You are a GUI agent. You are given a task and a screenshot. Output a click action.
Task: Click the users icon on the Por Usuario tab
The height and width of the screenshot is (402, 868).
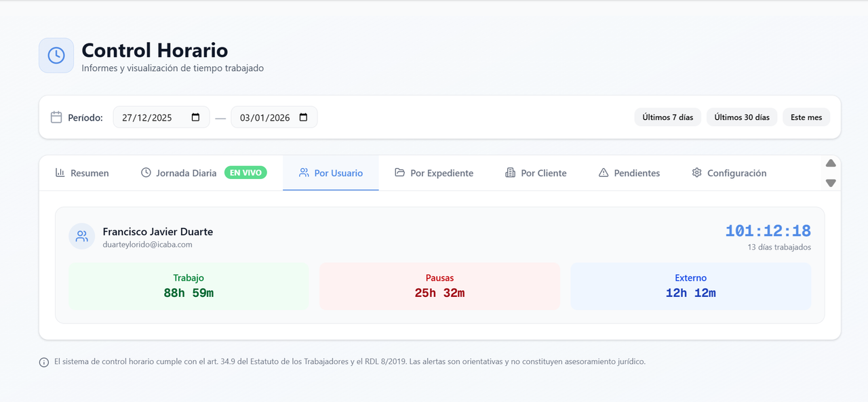[x=304, y=173]
